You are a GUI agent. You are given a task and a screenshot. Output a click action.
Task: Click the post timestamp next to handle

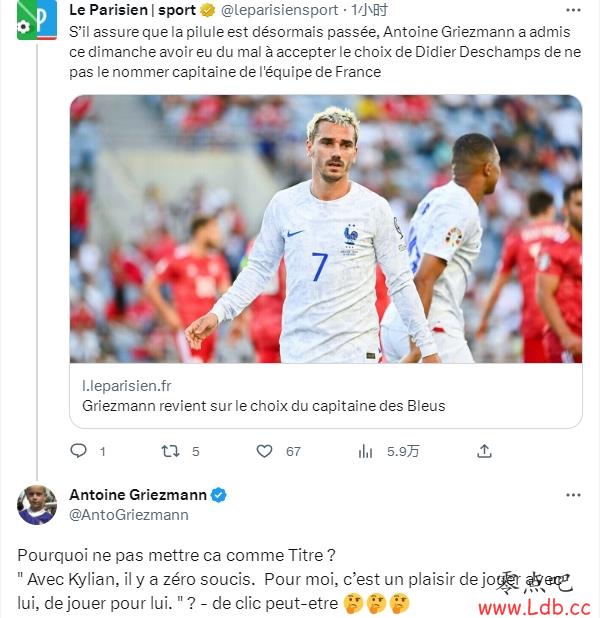pos(369,10)
